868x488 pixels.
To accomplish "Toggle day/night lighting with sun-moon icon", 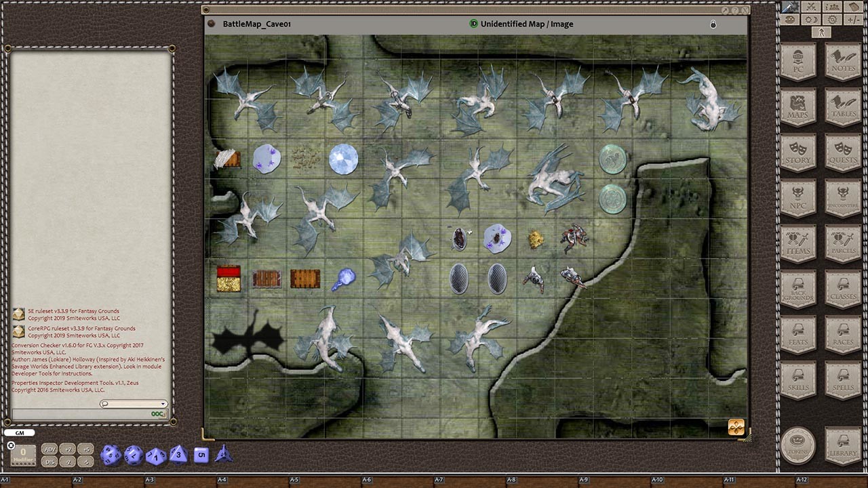I will [810, 19].
